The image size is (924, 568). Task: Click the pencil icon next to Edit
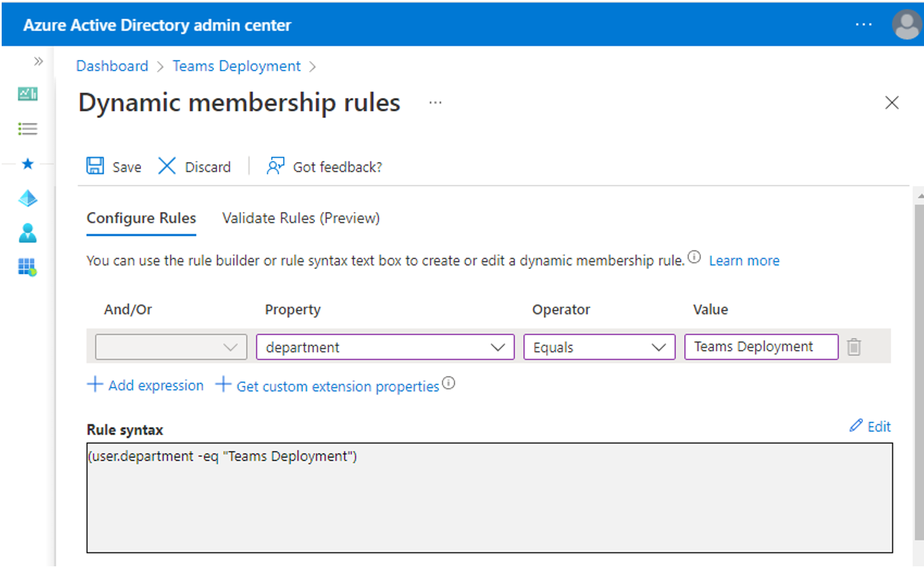pos(856,425)
